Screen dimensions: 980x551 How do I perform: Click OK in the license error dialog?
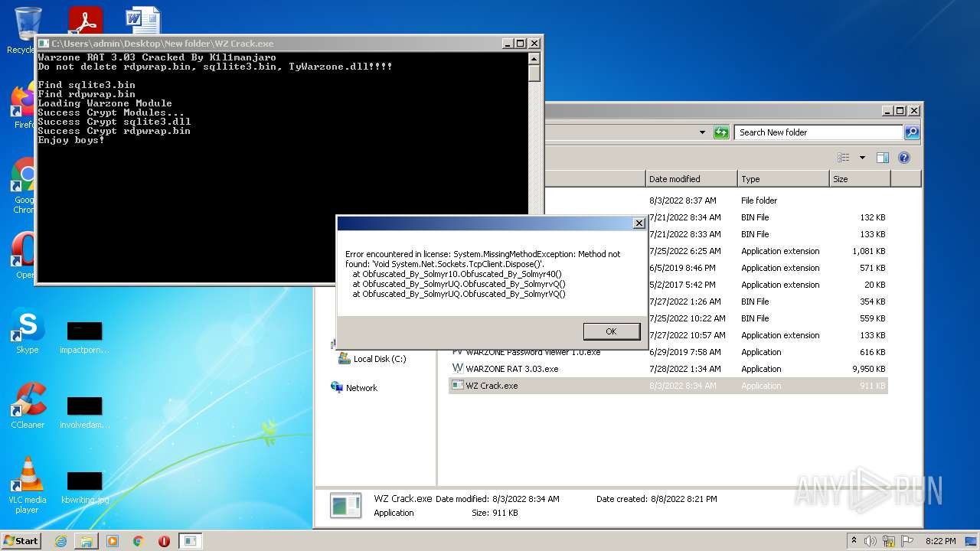coord(611,331)
